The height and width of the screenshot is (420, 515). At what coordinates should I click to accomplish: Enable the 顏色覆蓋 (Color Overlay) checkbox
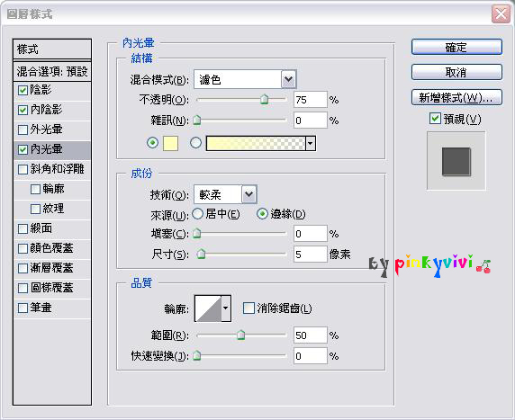[x=23, y=248]
